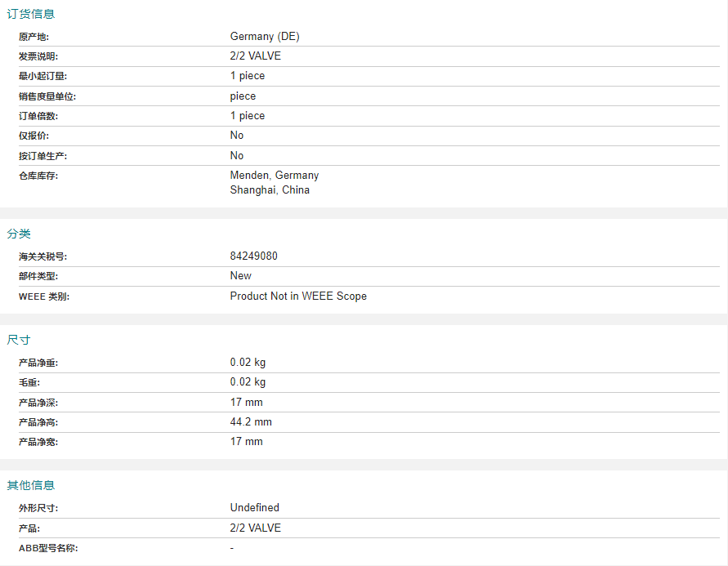The width and height of the screenshot is (728, 566).
Task: Click the 订货信息 section heading
Action: [x=31, y=14]
